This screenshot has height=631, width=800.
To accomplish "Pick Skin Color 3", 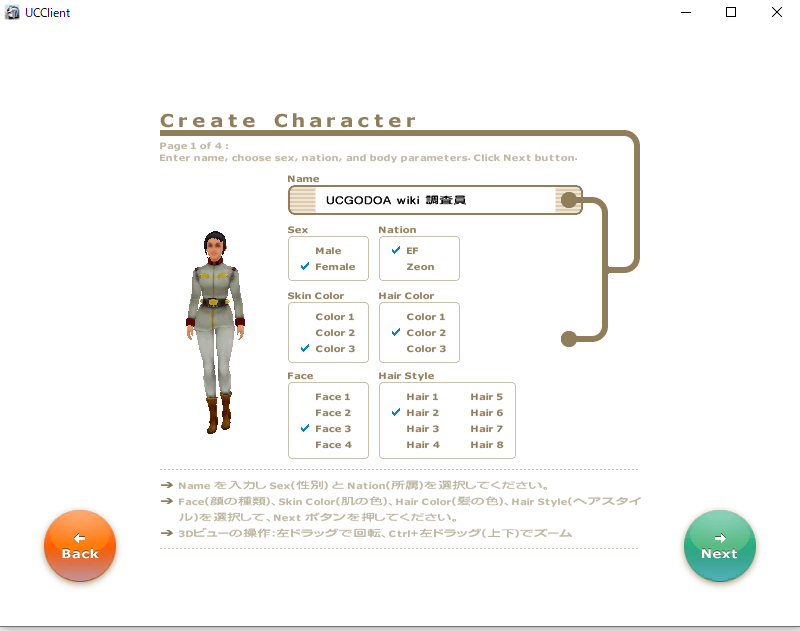I will (x=335, y=348).
